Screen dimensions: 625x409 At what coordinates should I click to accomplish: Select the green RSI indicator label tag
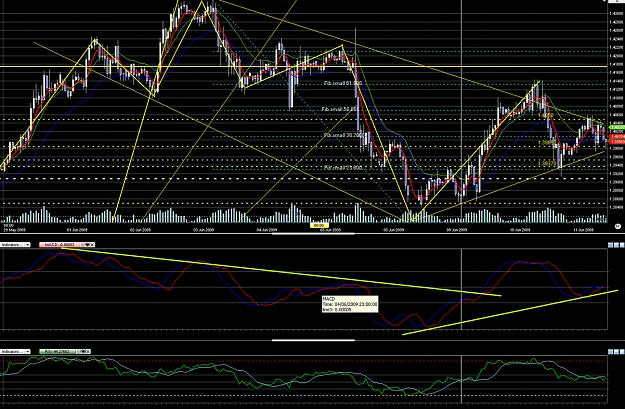click(x=58, y=351)
